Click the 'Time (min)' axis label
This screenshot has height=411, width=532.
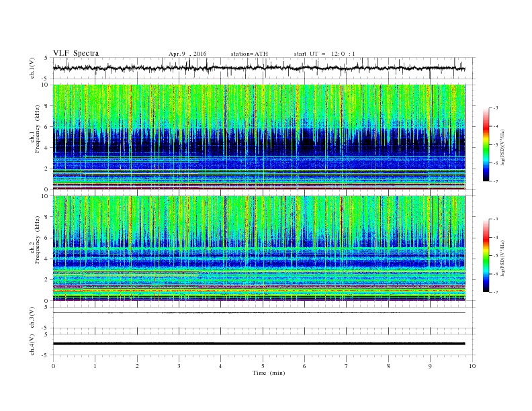click(x=269, y=373)
